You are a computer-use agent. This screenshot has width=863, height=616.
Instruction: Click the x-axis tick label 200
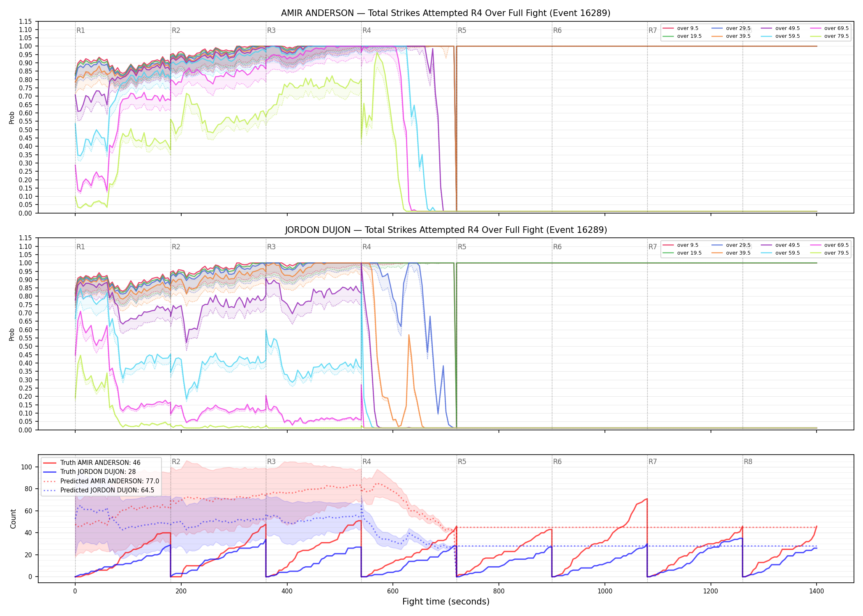181,591
